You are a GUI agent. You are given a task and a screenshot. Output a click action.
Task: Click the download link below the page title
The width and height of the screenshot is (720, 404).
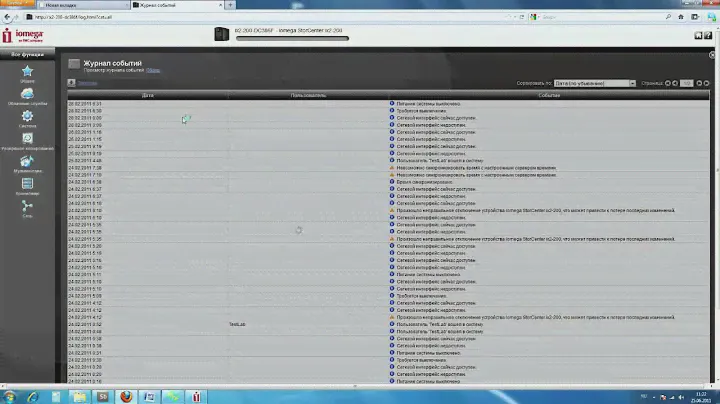[88, 83]
